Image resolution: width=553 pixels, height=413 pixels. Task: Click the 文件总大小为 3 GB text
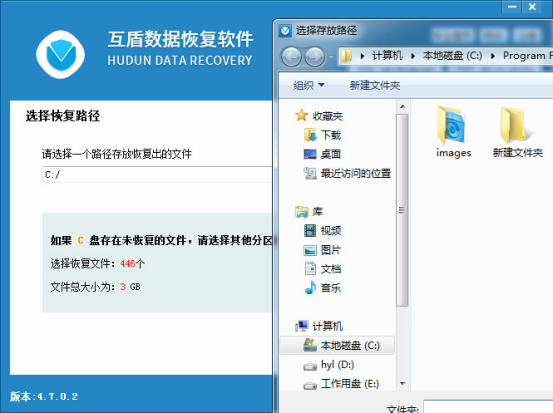pos(95,287)
